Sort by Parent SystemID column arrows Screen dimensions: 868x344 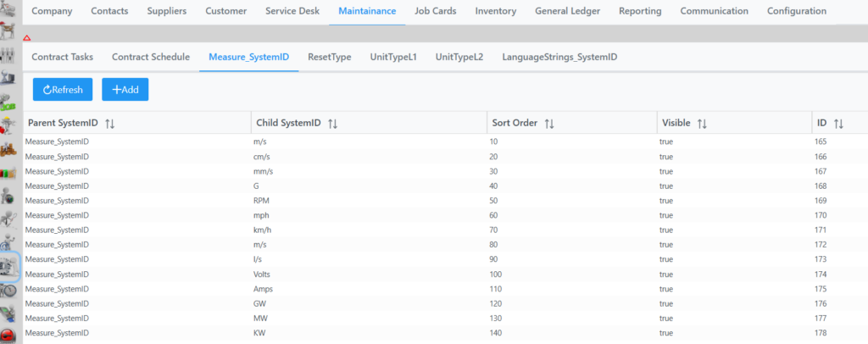pos(110,124)
